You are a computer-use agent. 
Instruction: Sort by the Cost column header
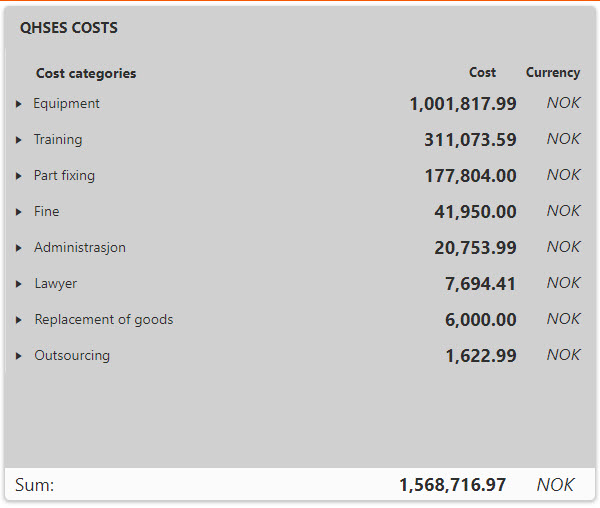coord(482,72)
